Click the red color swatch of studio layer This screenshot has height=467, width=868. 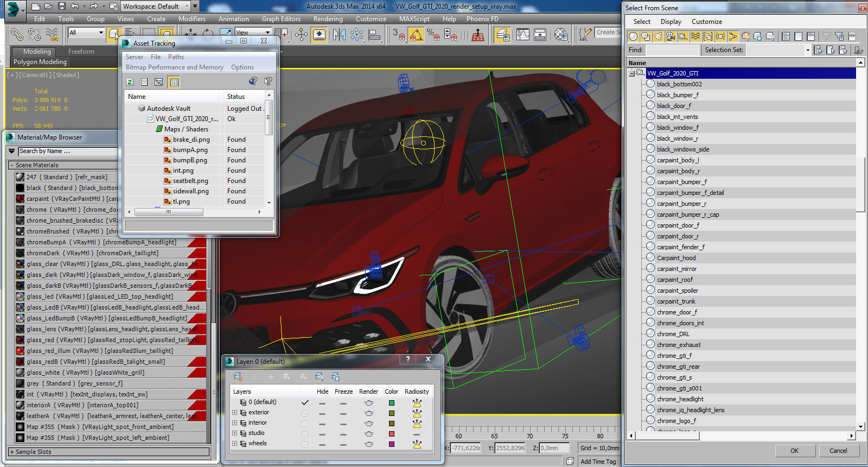[x=391, y=434]
